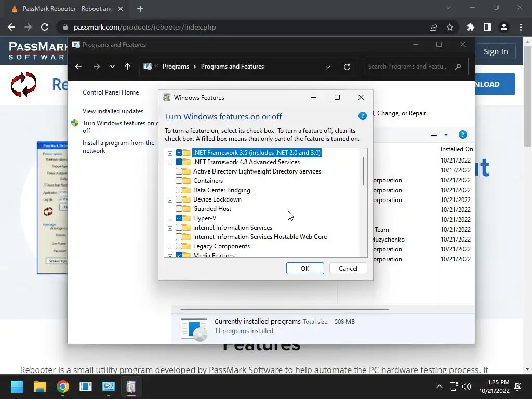This screenshot has width=532, height=399.
Task: Confirm Windows Features with OK
Action: [305, 269]
